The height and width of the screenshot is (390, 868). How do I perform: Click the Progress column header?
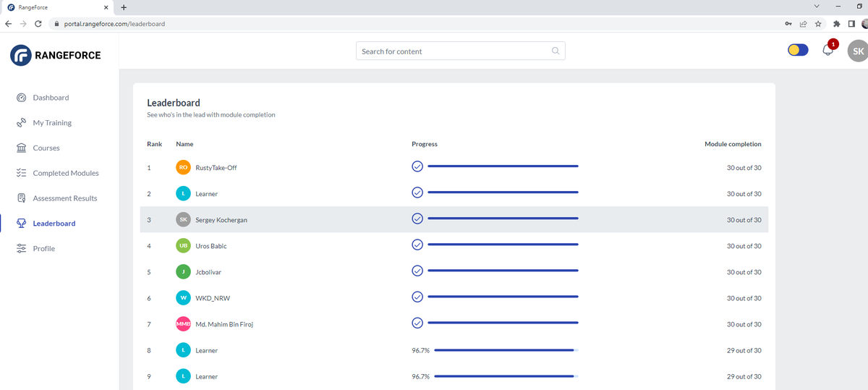(x=425, y=144)
